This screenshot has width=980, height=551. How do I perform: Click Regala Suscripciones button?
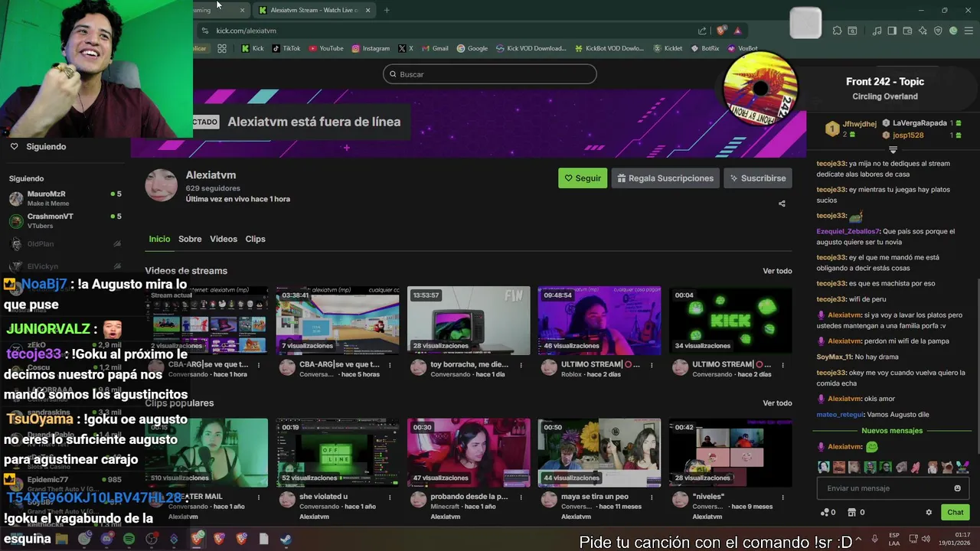pyautogui.click(x=665, y=178)
